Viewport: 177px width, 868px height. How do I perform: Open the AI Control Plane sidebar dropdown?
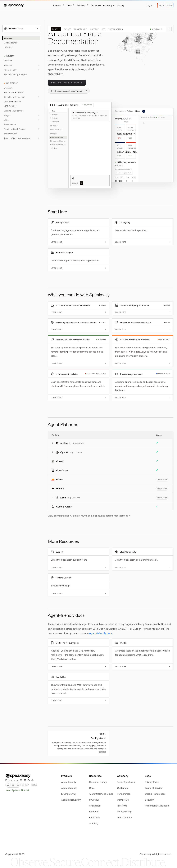click(21, 29)
